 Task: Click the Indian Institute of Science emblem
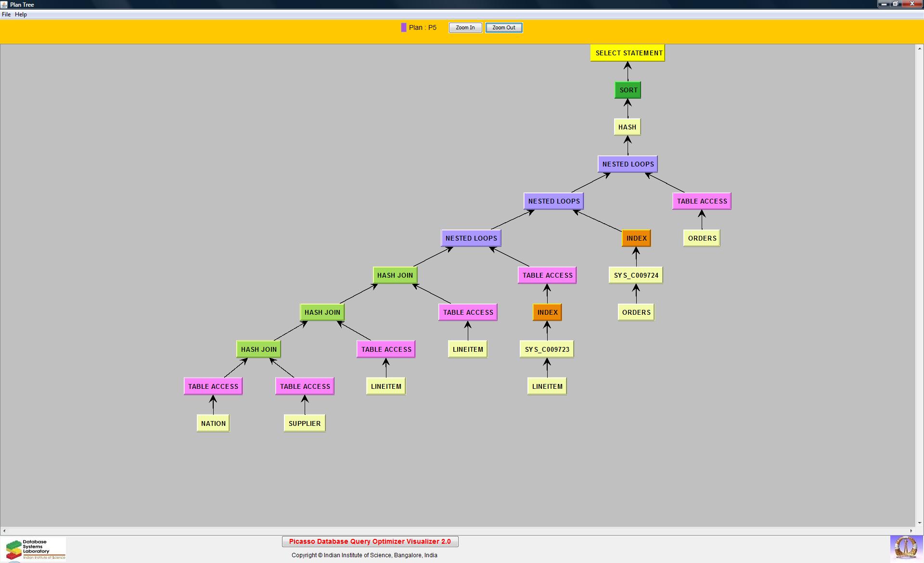905,548
